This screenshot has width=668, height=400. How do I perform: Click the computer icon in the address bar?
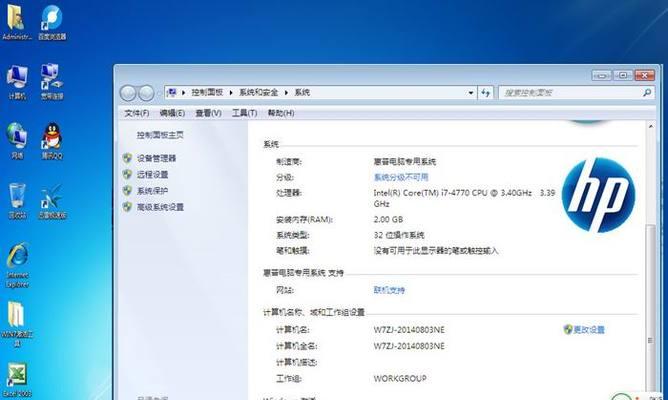pos(172,92)
